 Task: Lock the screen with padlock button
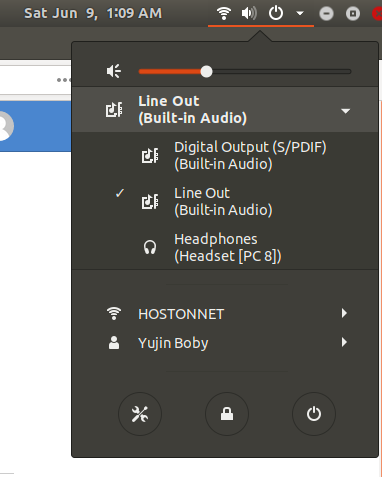227,414
